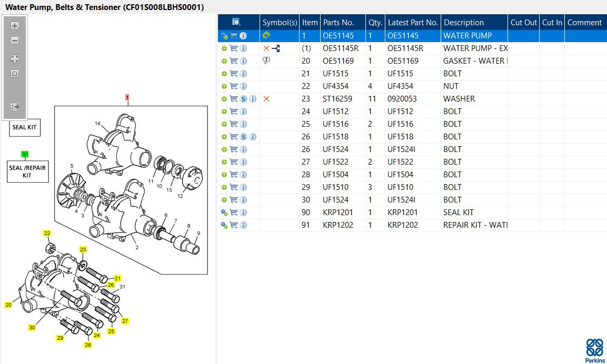Screen dimensions: 607x364
Task: Click the zoom out button on diagram toolbar
Action: point(15,41)
